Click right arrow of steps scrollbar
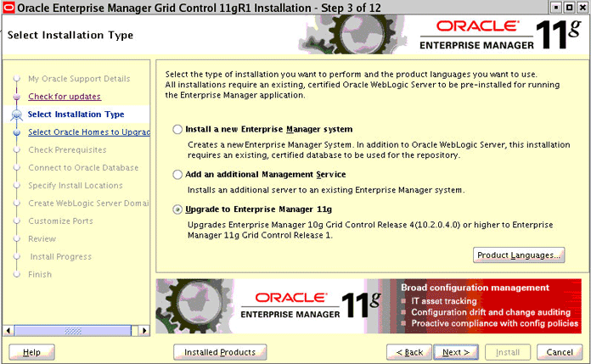Image resolution: width=591 pixels, height=364 pixels. [144, 331]
